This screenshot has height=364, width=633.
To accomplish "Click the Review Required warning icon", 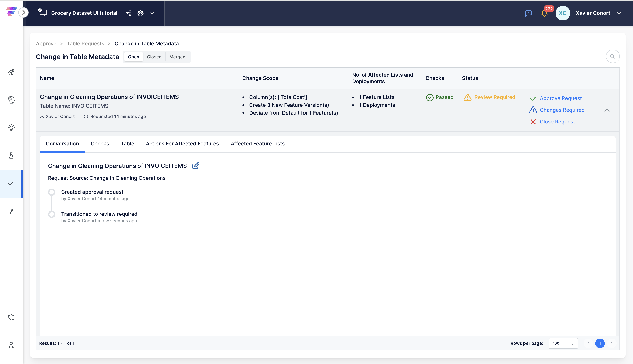I will (467, 97).
